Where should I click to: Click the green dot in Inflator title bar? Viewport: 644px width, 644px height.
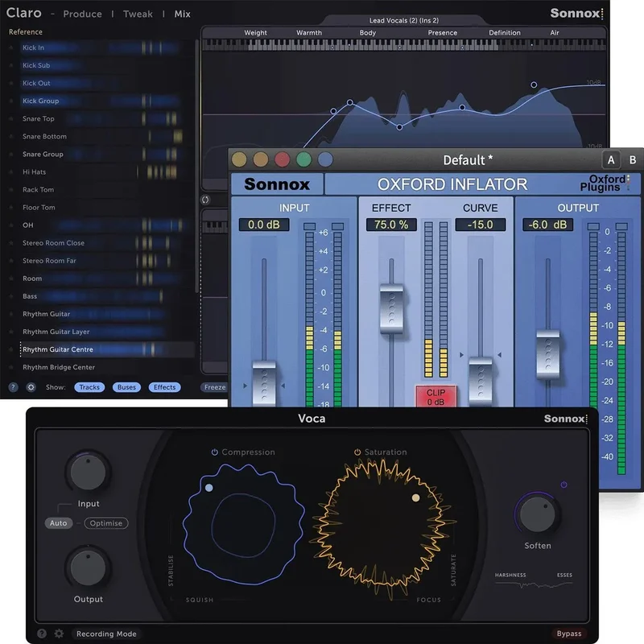point(304,159)
